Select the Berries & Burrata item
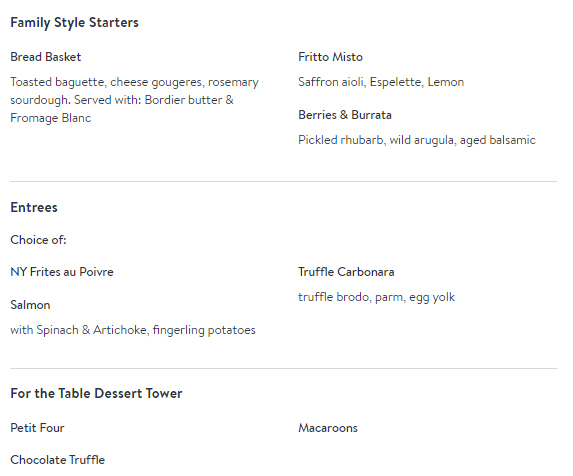Screen dimensions: 573x476 click(x=345, y=115)
